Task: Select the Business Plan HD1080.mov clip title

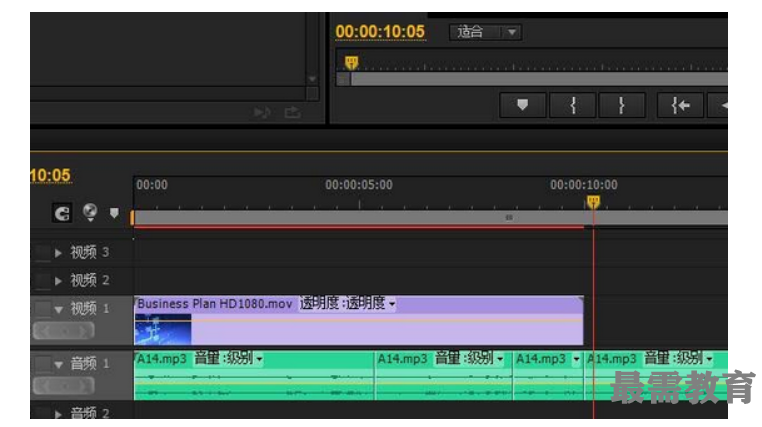Action: [215, 304]
